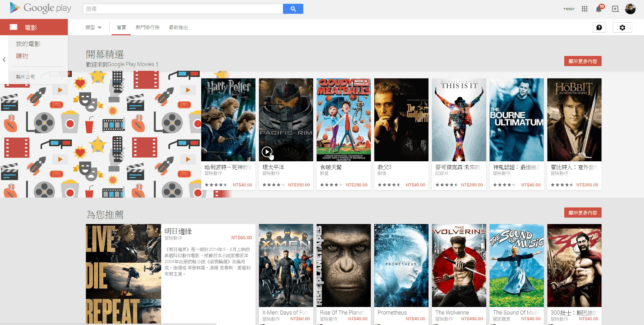
Task: Click the Prometheus title text
Action: click(392, 313)
